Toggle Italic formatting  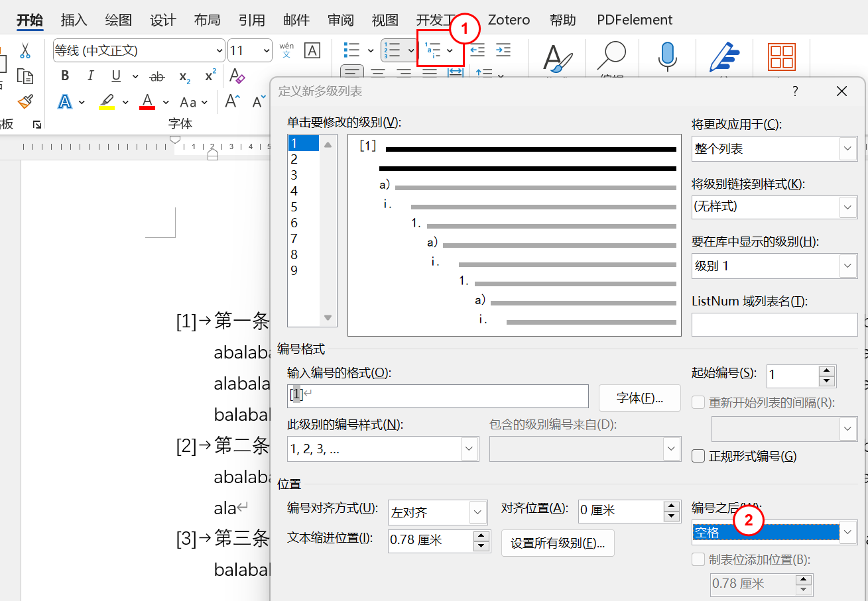click(x=91, y=76)
